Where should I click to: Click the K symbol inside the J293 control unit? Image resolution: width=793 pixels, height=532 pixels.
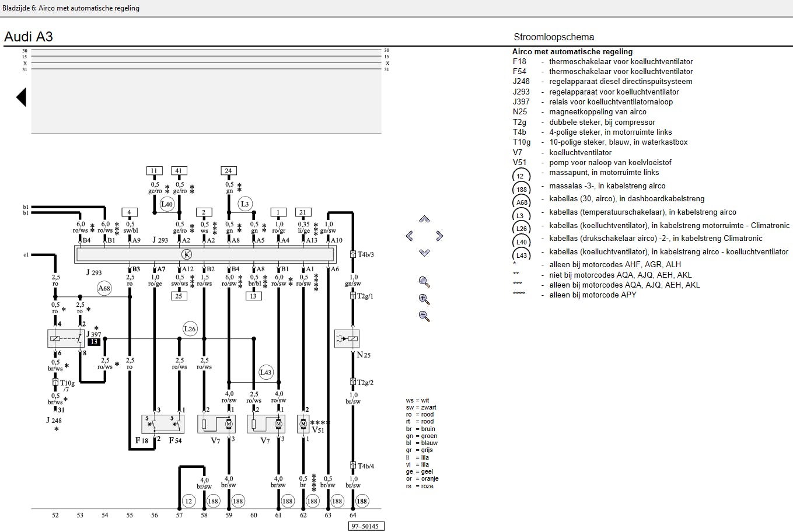187,254
